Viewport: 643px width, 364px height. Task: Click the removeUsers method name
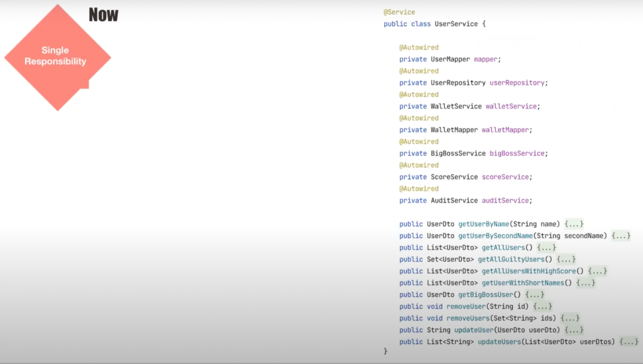point(468,318)
